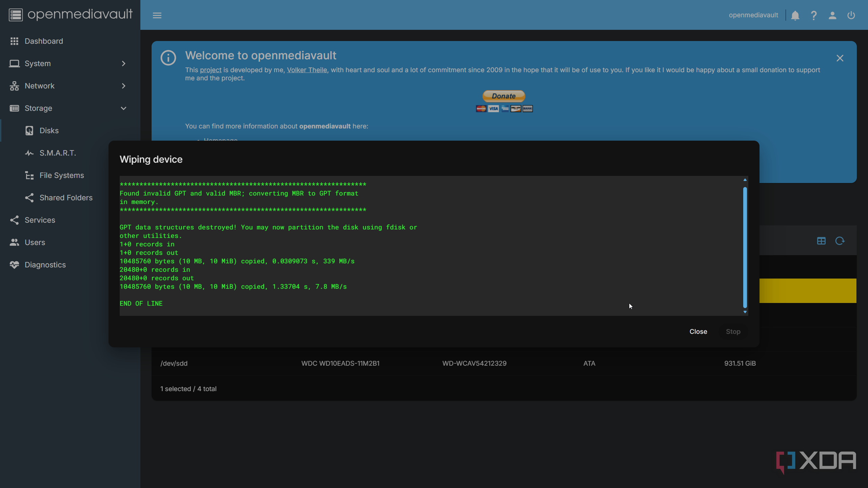Screen dimensions: 868x488
Task: Click 'END OF LINE' in wipe output
Action: [x=141, y=303]
